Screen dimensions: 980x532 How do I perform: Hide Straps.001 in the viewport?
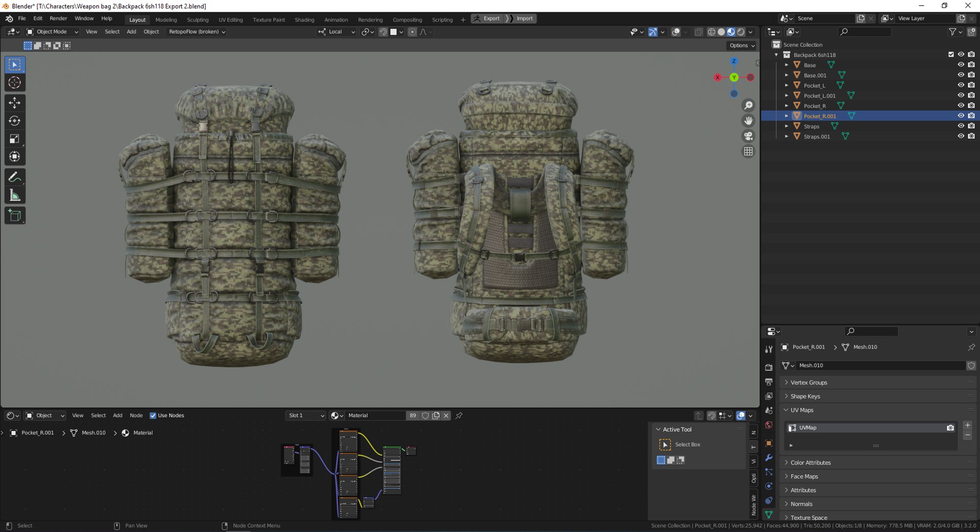[961, 136]
